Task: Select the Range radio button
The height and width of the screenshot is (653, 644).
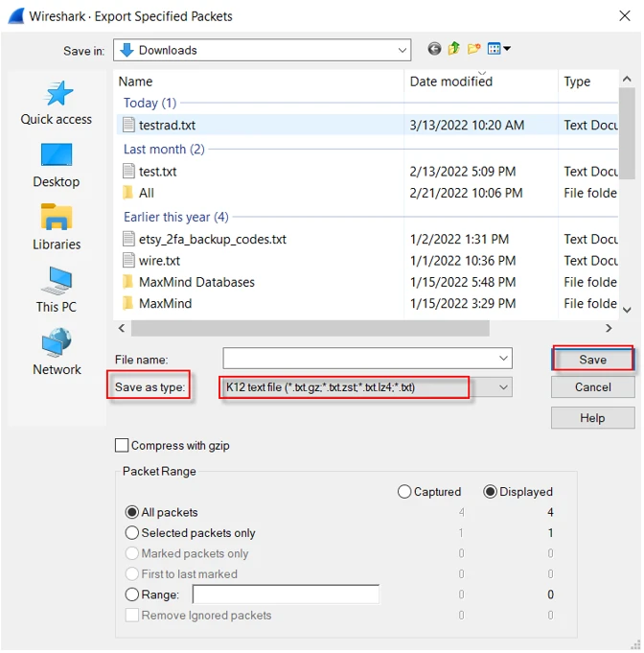Action: tap(132, 595)
